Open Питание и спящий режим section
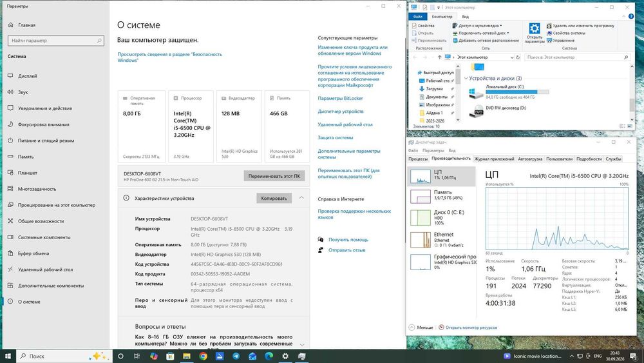This screenshot has width=644, height=363. [x=46, y=141]
